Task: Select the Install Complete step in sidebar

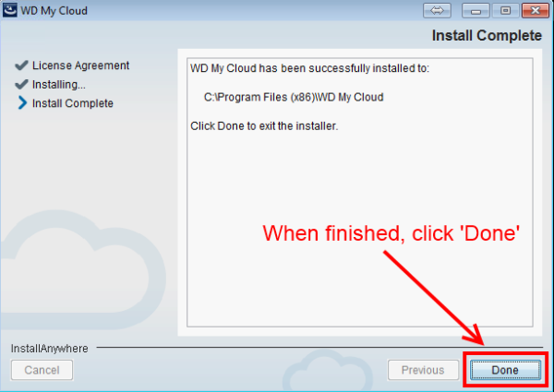Action: coord(72,103)
